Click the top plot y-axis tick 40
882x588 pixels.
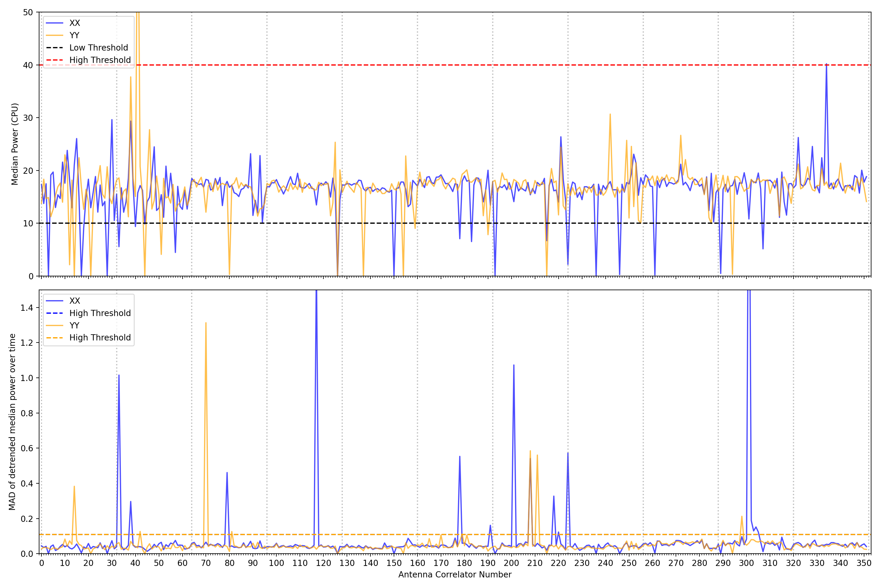point(28,65)
